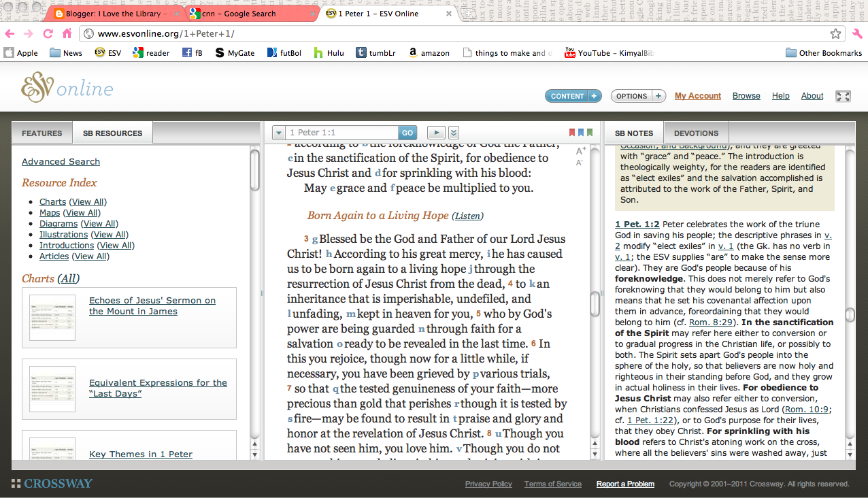Viewport: 868px width, 498px height.
Task: Click the red bookmark ribbon
Action: coord(572,133)
